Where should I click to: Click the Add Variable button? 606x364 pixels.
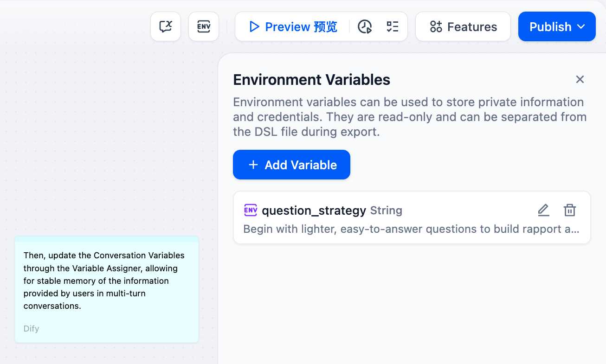pos(291,165)
